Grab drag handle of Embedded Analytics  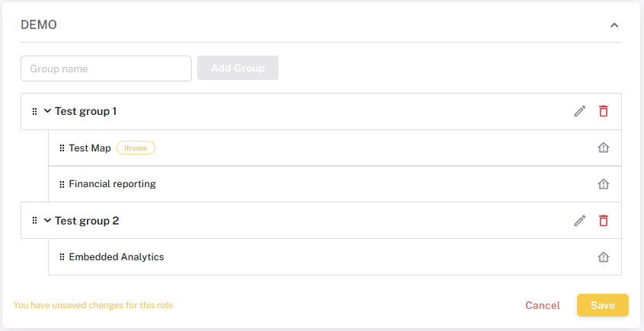point(62,257)
